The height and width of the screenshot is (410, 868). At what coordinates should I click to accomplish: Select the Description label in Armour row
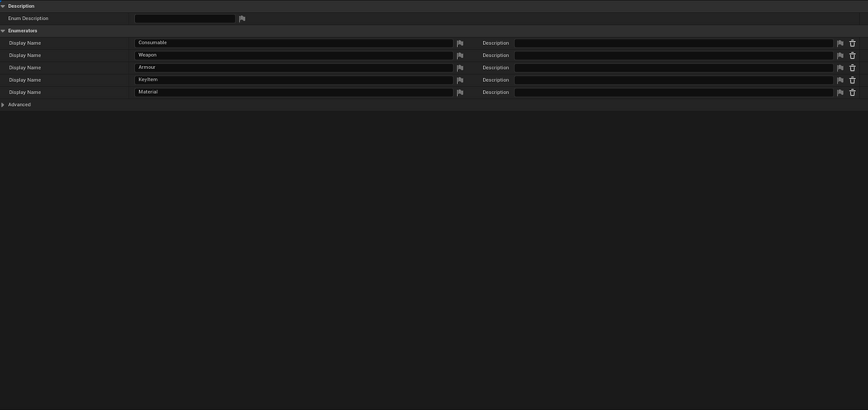click(495, 68)
